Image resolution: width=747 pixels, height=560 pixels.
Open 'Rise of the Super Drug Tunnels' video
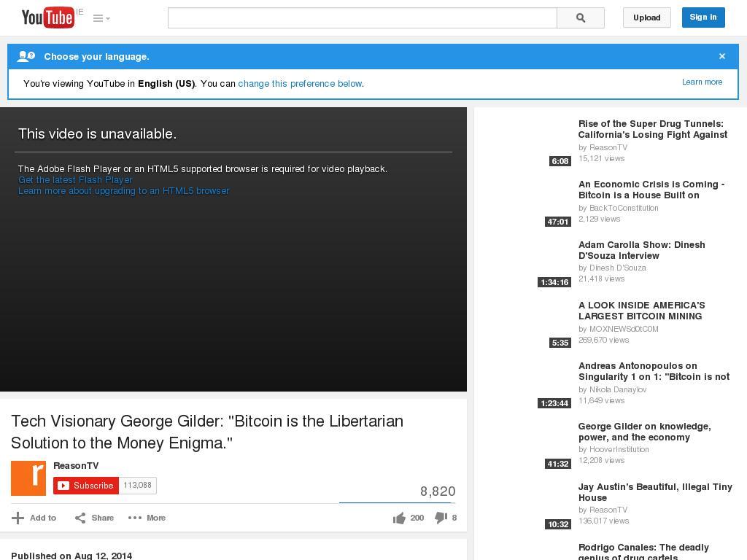pyautogui.click(x=653, y=129)
